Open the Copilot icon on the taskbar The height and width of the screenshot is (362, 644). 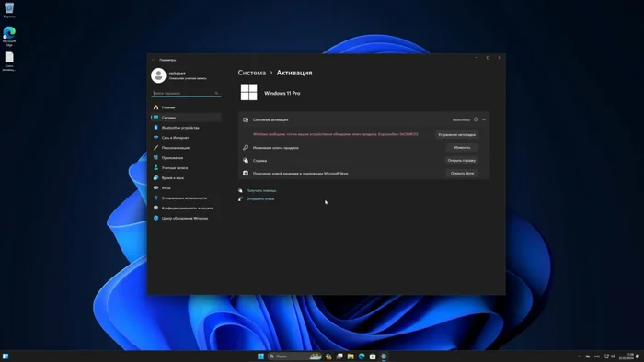328,356
